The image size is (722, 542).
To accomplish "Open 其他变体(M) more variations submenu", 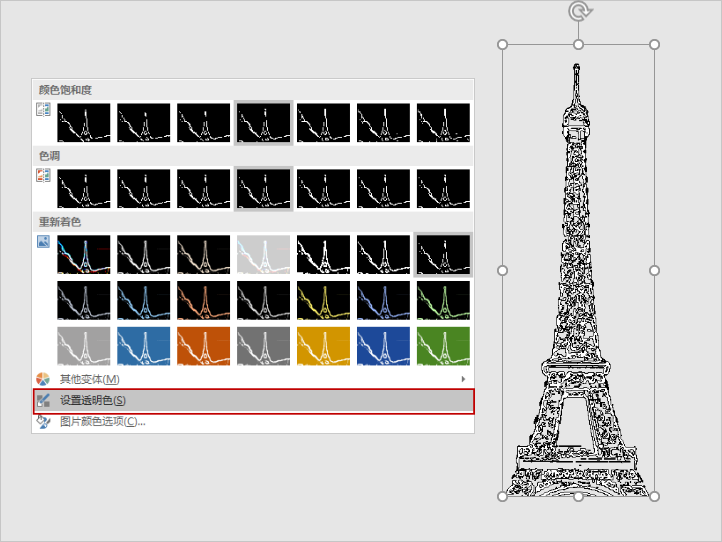I will [x=253, y=379].
